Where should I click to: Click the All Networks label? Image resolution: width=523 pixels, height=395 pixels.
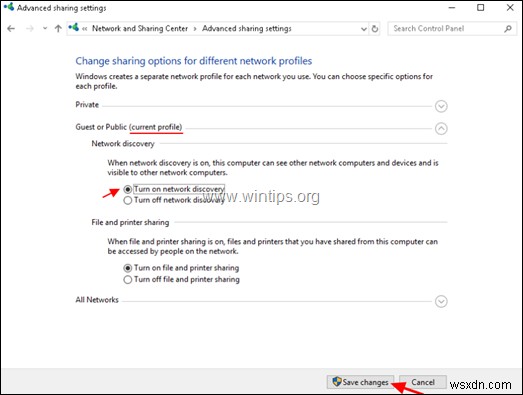tap(97, 300)
